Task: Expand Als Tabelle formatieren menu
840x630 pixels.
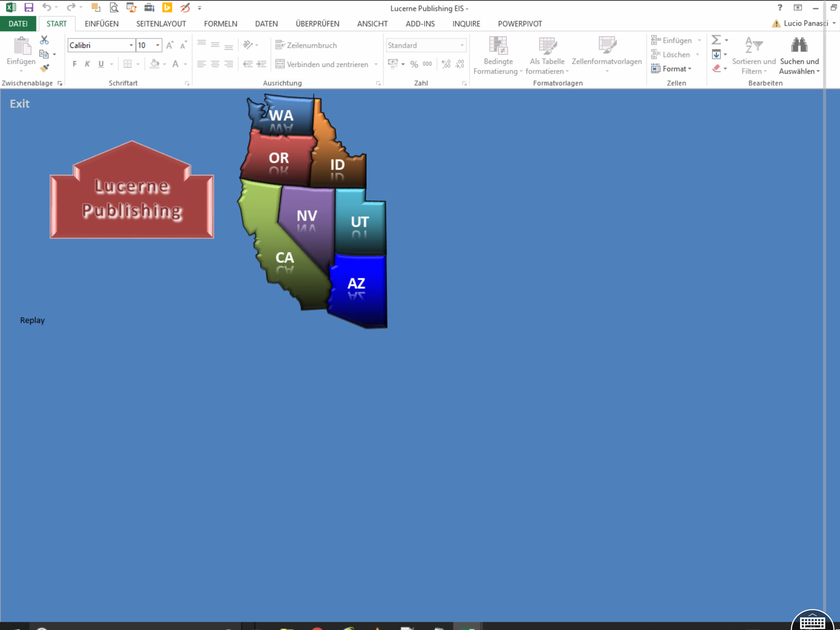Action: click(x=547, y=56)
